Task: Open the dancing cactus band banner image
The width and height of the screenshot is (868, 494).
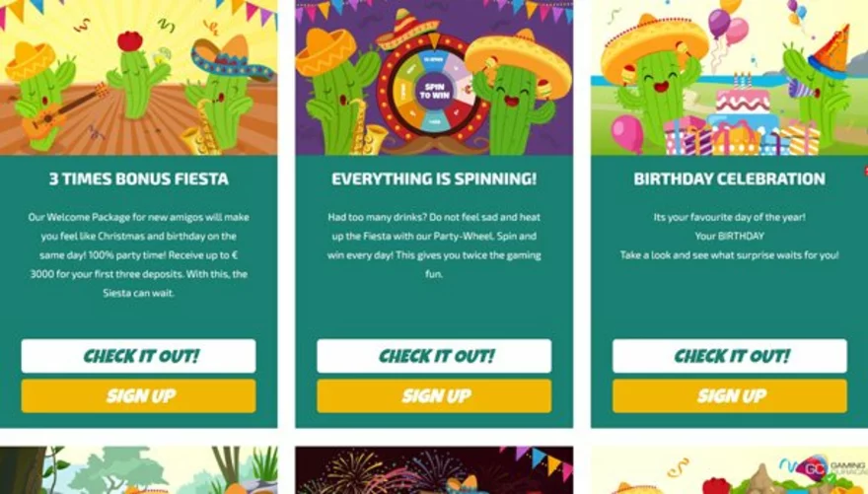Action: click(x=138, y=78)
